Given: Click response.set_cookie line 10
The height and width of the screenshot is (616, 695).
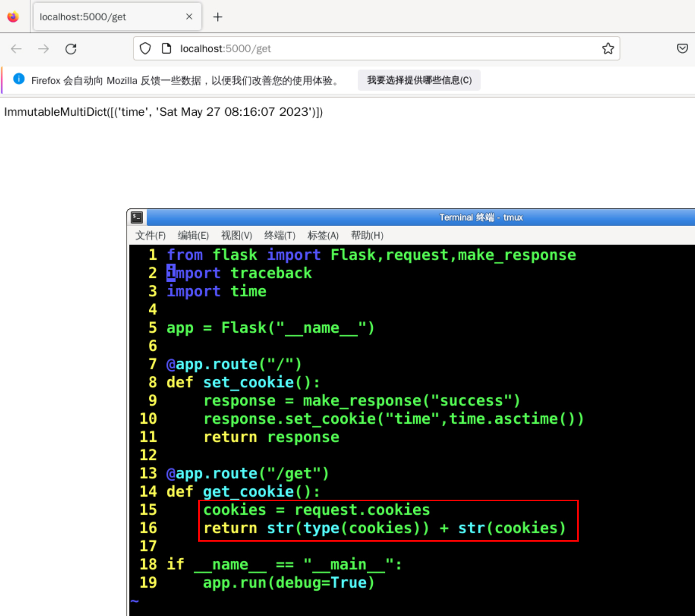Looking at the screenshot, I should pyautogui.click(x=394, y=419).
